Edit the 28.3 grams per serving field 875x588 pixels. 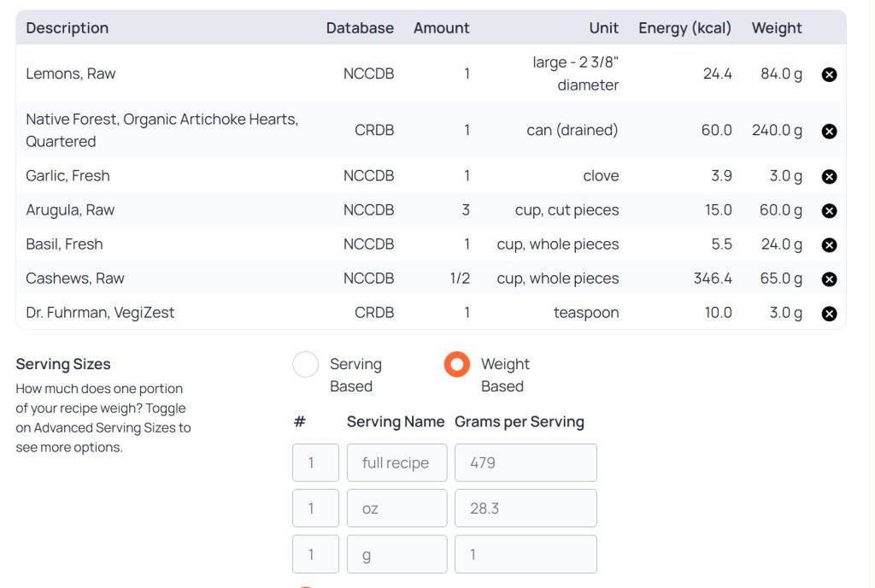[x=526, y=509]
